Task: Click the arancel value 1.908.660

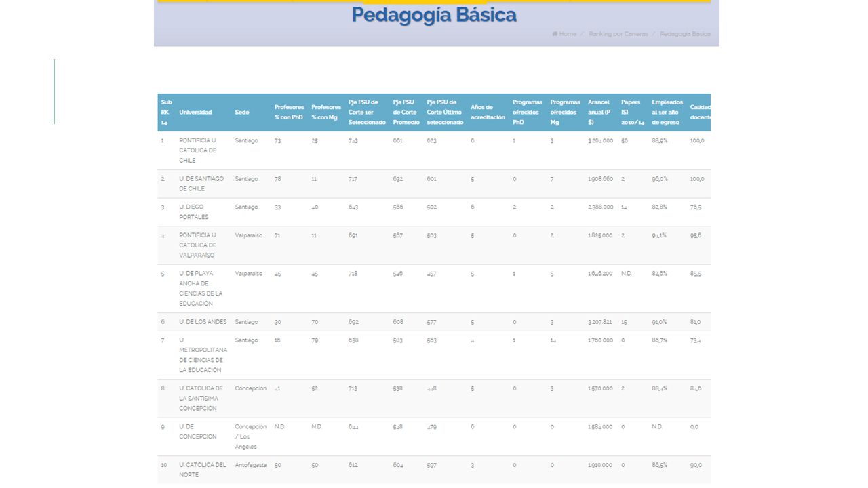Action: coord(600,179)
